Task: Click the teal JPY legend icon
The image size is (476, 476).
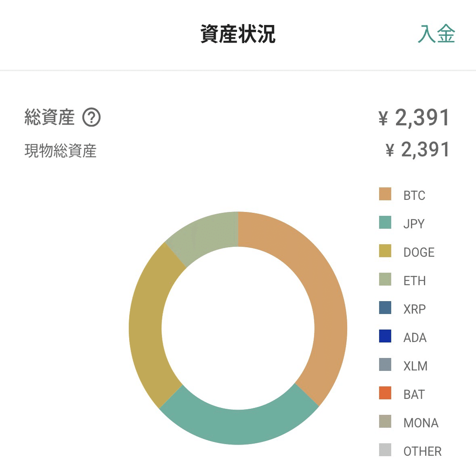Action: [x=385, y=224]
